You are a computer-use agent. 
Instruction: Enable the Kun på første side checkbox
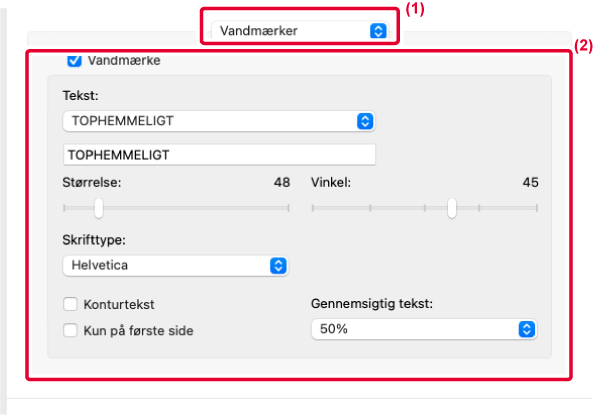click(70, 330)
